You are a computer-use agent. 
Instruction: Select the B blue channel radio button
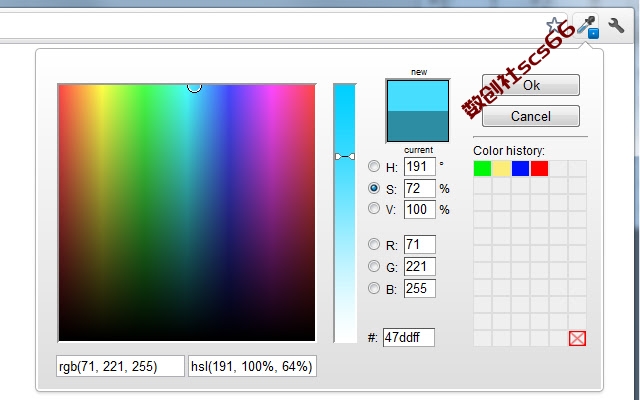pyautogui.click(x=373, y=288)
